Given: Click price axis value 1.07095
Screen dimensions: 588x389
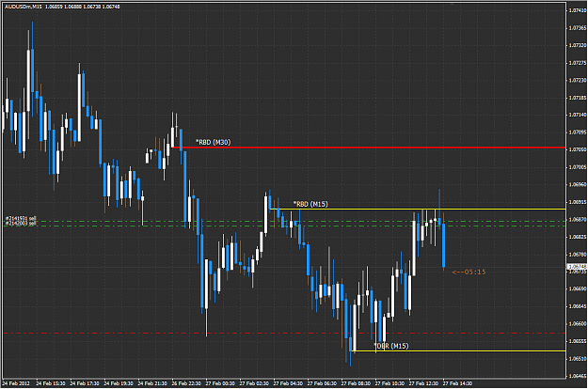Looking at the screenshot, I should (578, 132).
